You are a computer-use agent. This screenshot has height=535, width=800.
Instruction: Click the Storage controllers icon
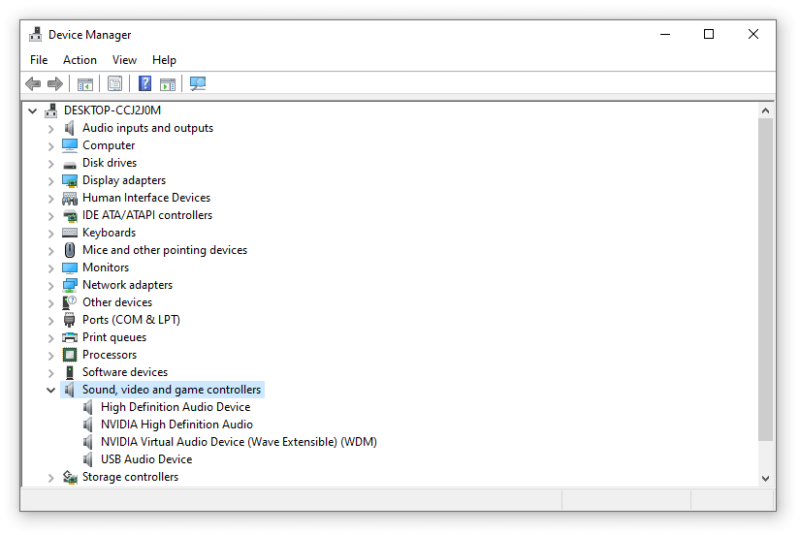tap(69, 477)
